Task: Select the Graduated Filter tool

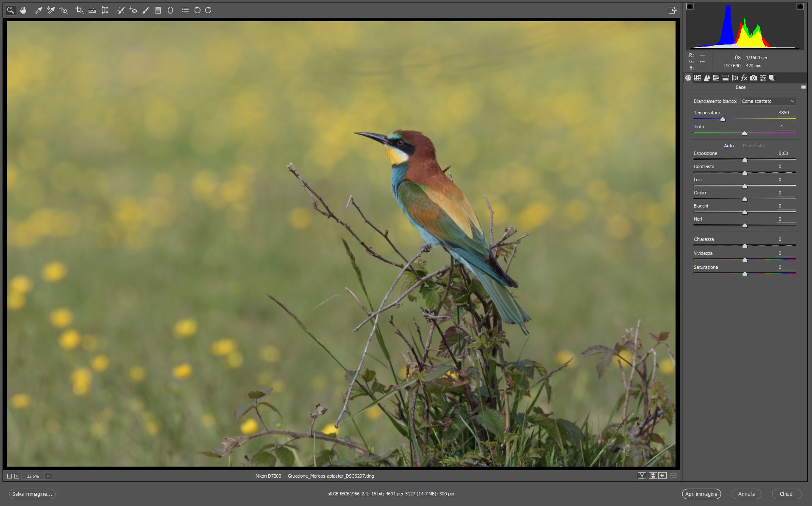Action: click(x=158, y=10)
